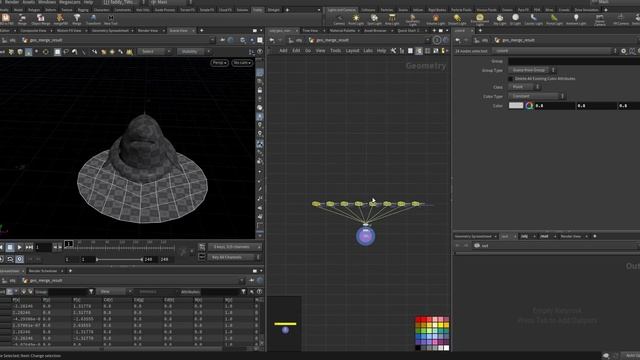Add a GI Light from the shelf
640x360 pixels.
coord(516,19)
